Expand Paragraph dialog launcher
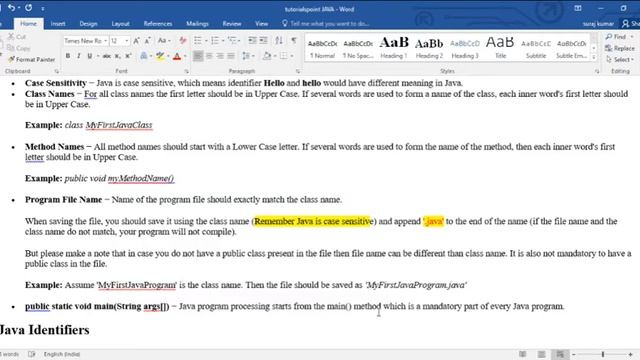 [298, 71]
